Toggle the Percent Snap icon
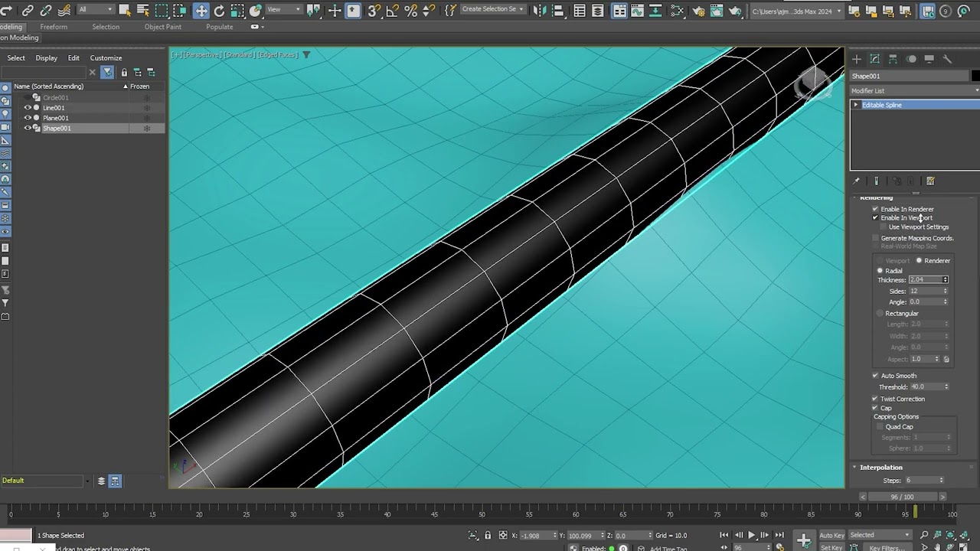Image resolution: width=980 pixels, height=551 pixels. click(x=411, y=11)
